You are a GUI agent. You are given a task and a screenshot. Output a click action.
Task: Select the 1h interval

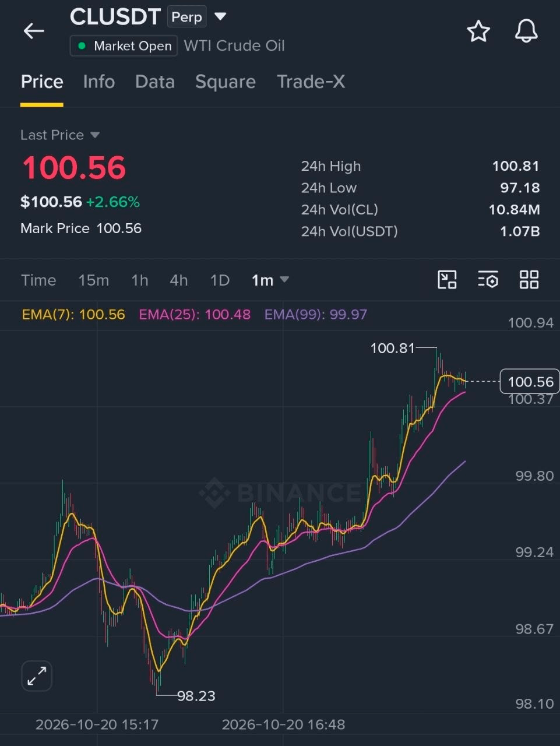coord(140,280)
